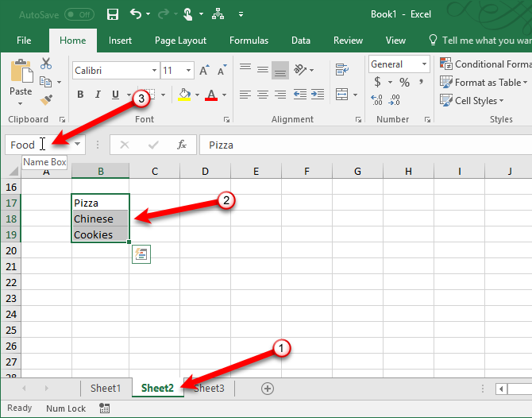This screenshot has height=418, width=532.
Task: Toggle AutoSave switch
Action: [x=79, y=14]
